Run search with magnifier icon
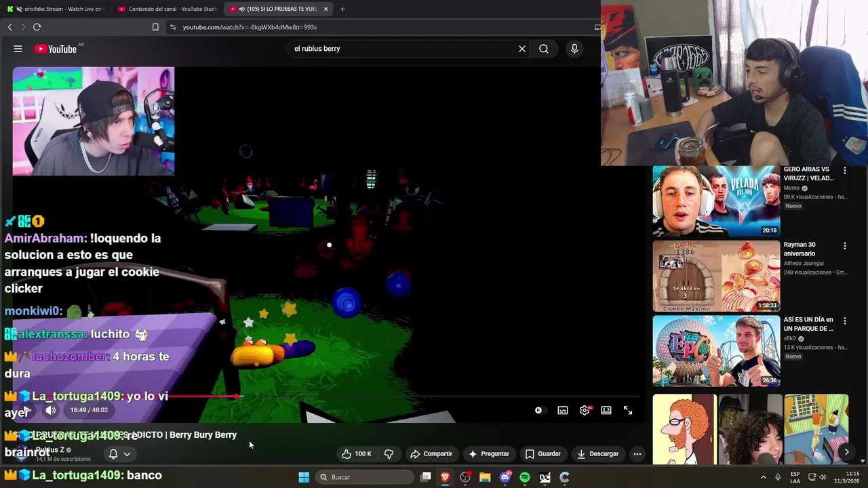 [x=544, y=49]
